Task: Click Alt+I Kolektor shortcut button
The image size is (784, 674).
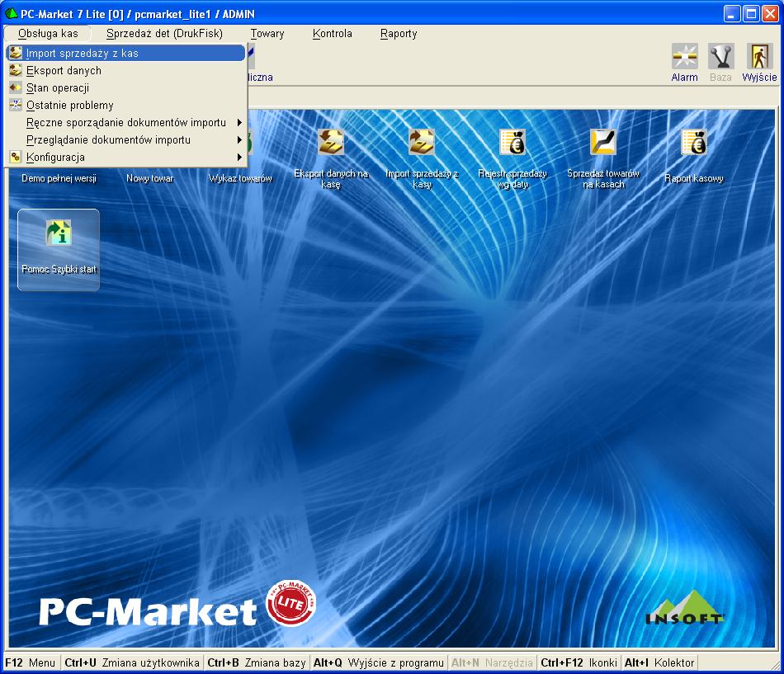Action: tap(659, 662)
